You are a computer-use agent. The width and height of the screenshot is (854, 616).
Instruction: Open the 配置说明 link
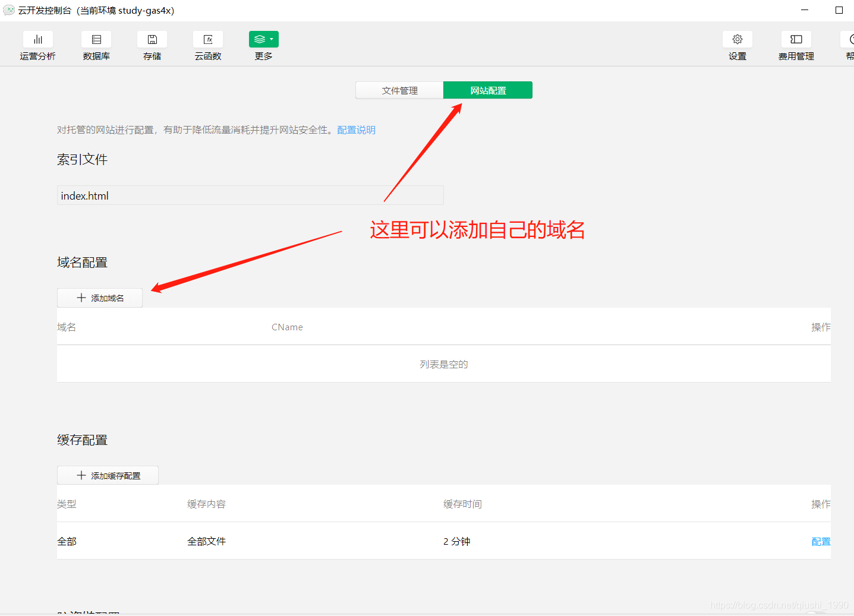point(356,129)
